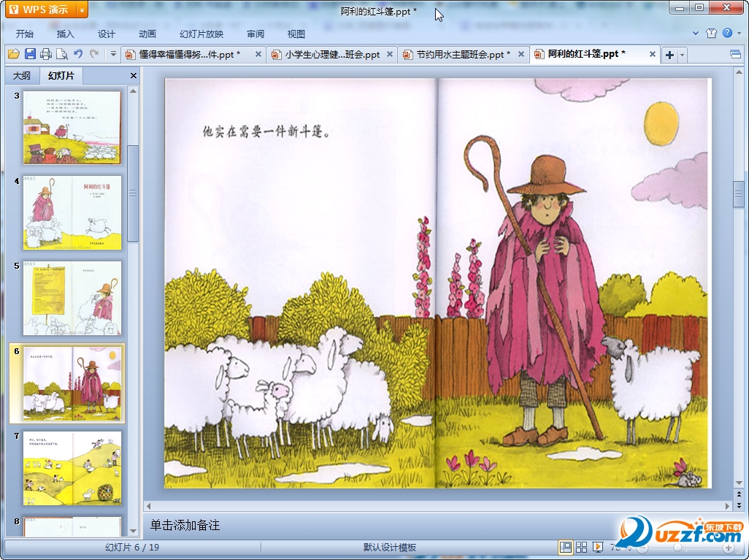Expand the new tab dropdown arrow
This screenshot has width=749, height=560.
pos(682,55)
